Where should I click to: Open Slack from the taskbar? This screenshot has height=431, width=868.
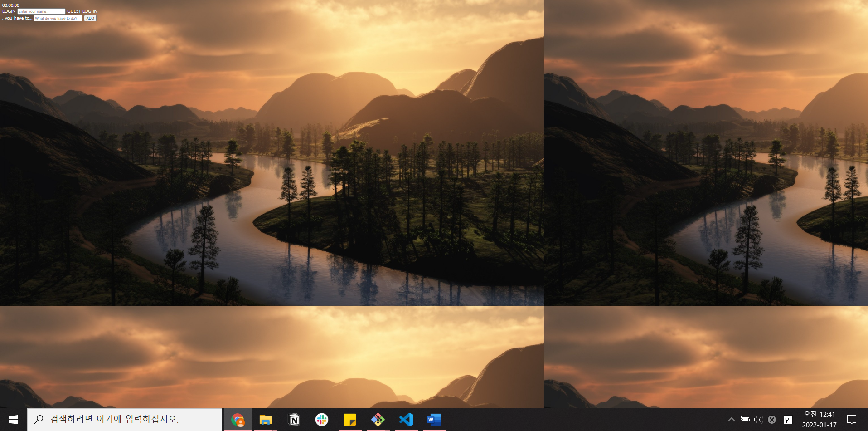pyautogui.click(x=322, y=420)
